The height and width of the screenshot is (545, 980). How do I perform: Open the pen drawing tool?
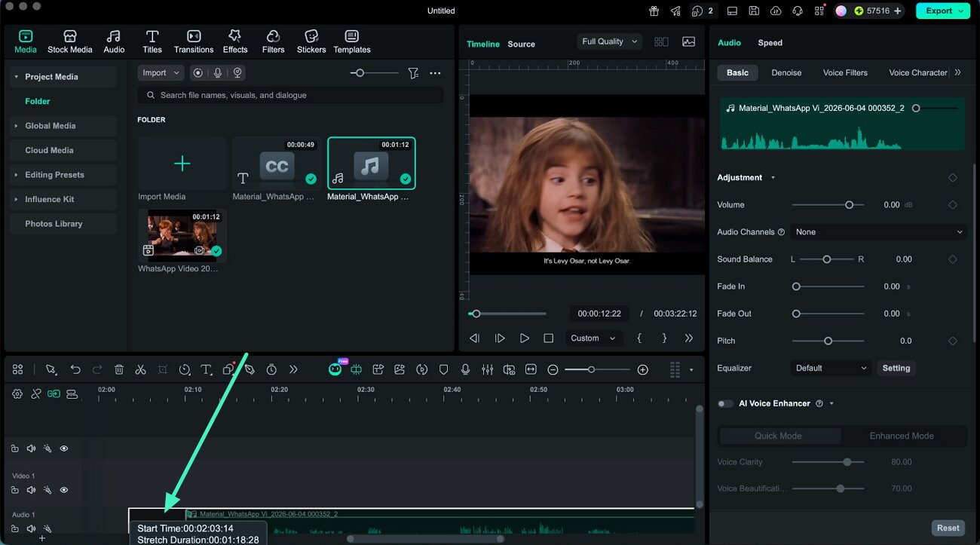click(250, 369)
